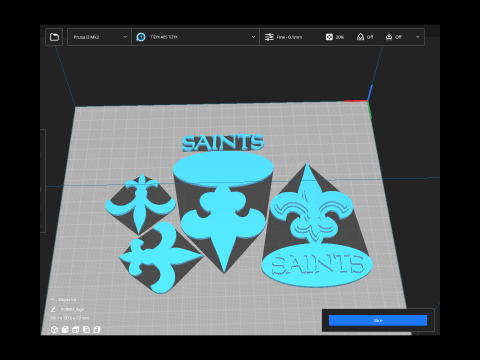
Task: Select the upper SAINTS text model
Action: (x=223, y=143)
